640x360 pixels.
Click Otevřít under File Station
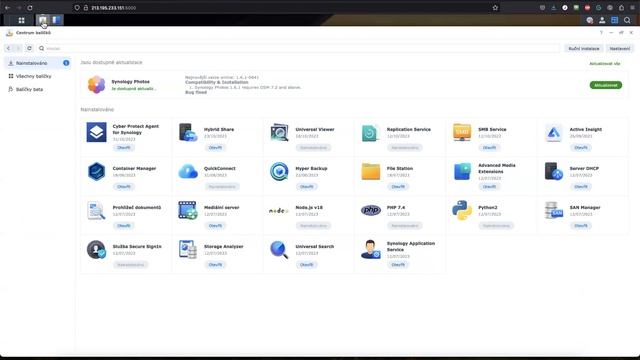click(x=398, y=187)
